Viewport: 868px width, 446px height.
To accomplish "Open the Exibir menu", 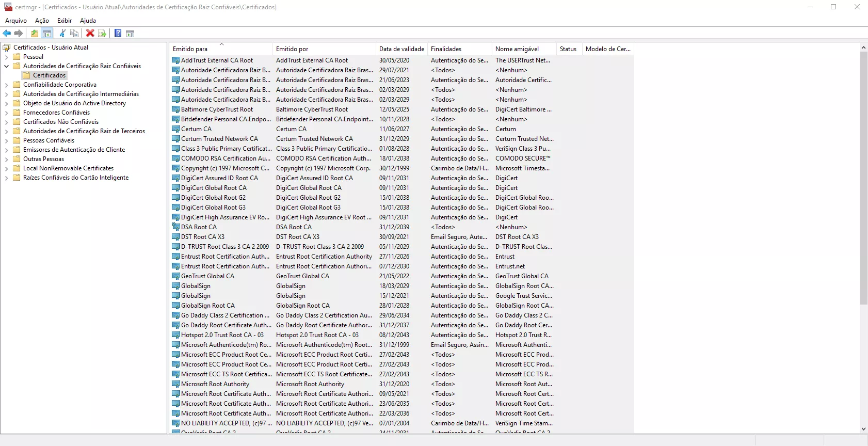I will coord(65,21).
